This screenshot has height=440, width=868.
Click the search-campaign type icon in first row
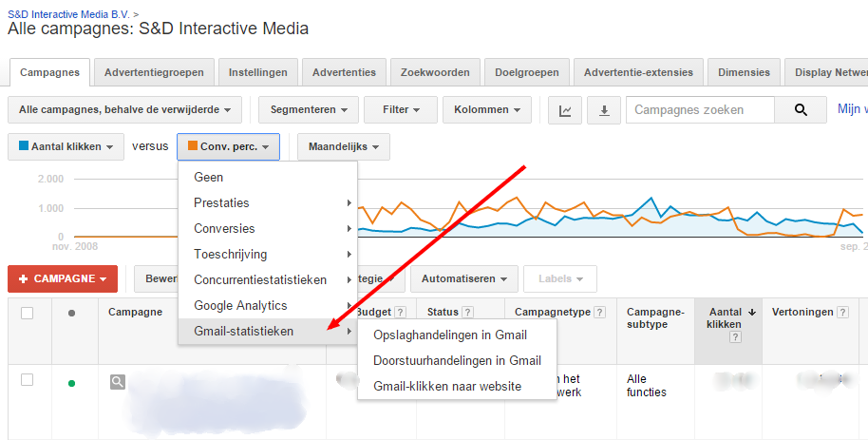pyautogui.click(x=118, y=381)
